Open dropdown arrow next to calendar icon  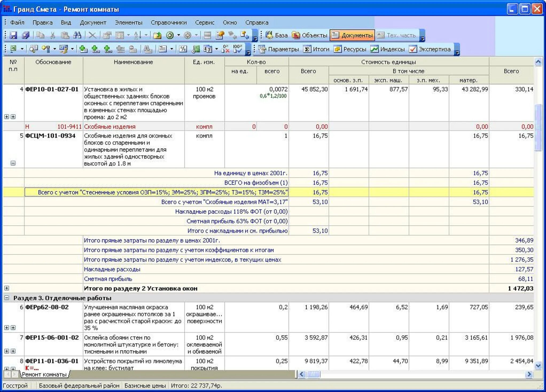tap(216, 49)
